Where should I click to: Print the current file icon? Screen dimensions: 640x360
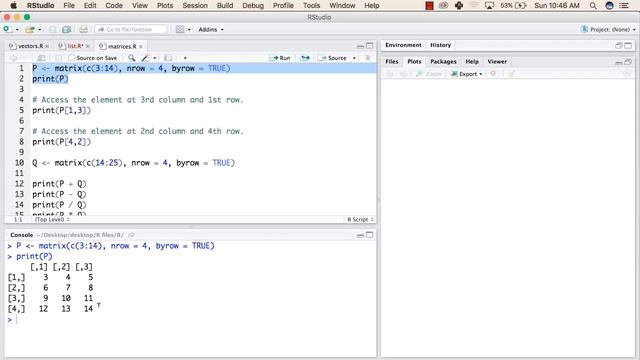(83, 29)
